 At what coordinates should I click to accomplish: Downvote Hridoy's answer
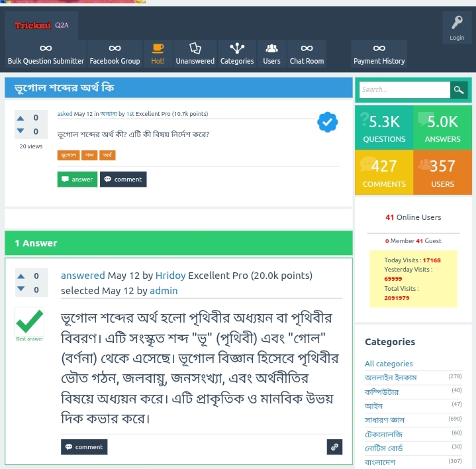[21, 289]
